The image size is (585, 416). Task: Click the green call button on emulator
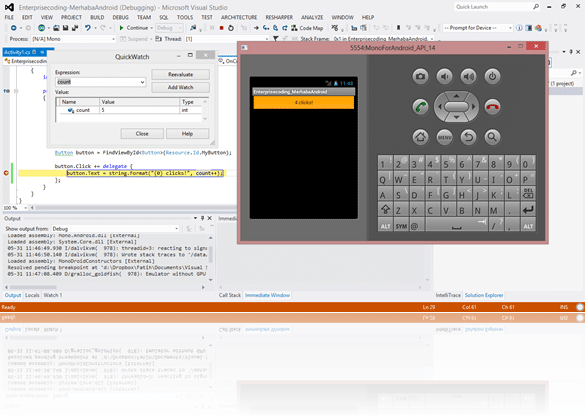pos(420,107)
